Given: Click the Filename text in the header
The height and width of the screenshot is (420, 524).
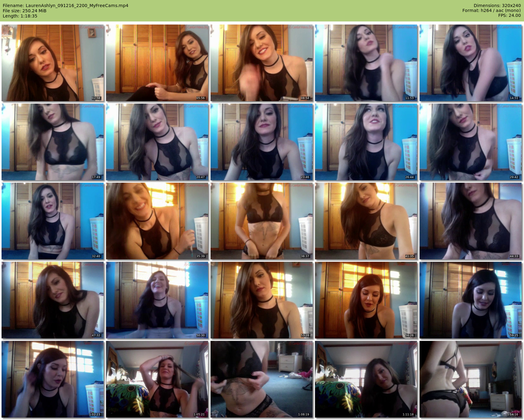Looking at the screenshot, I should pos(66,6).
